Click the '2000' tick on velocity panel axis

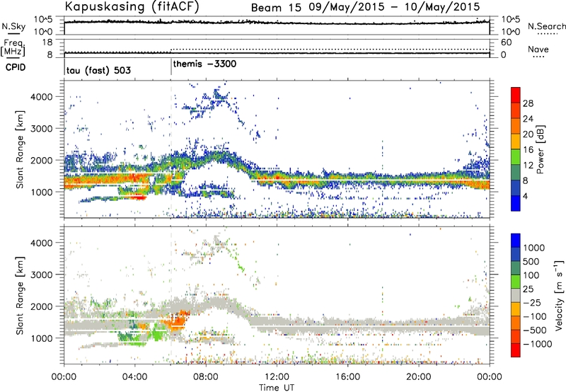(x=42, y=306)
